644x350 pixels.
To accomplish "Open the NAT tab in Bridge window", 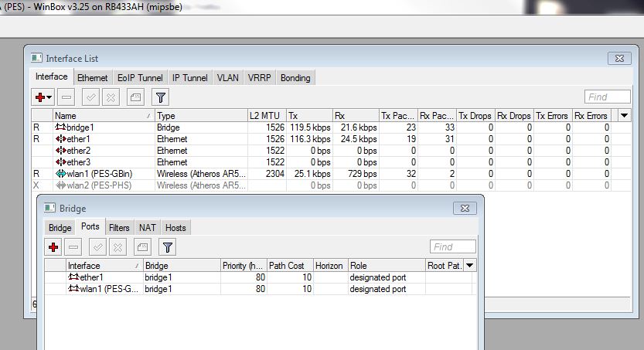I will [147, 227].
